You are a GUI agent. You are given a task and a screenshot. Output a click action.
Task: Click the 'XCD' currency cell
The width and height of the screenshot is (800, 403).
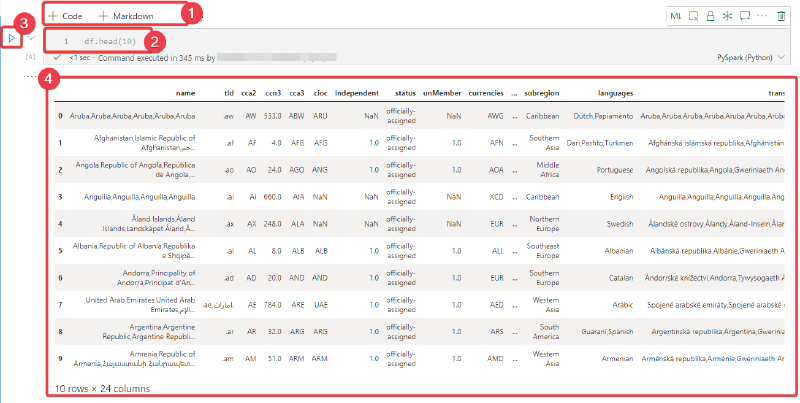496,197
